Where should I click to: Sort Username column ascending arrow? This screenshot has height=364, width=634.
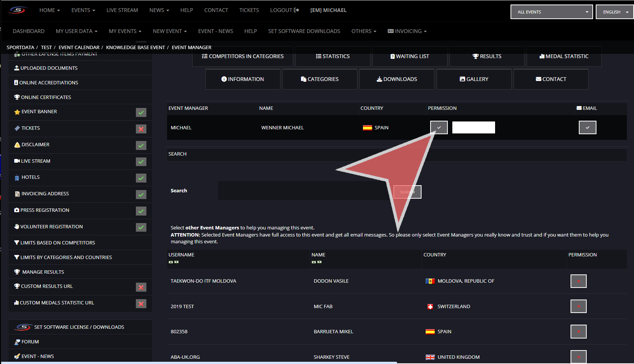pyautogui.click(x=171, y=262)
